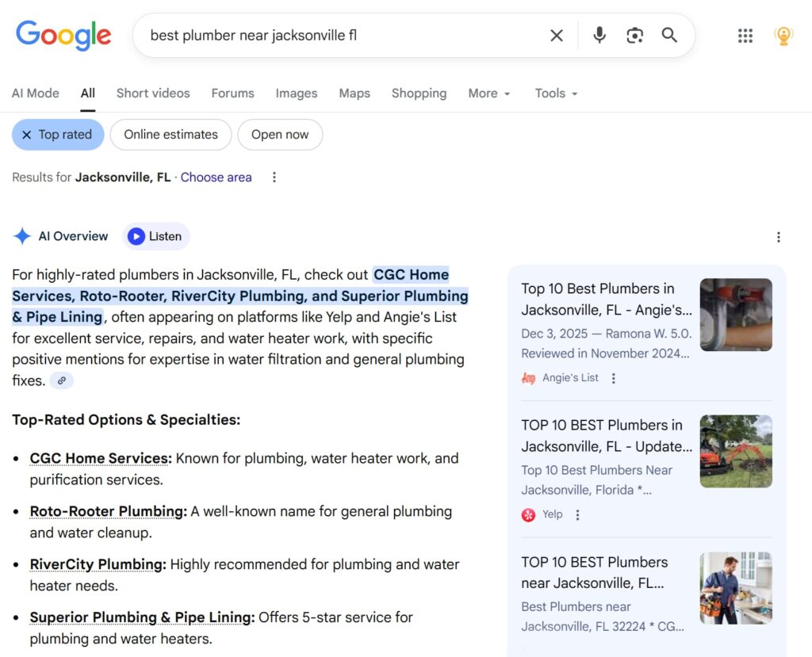This screenshot has width=812, height=657.
Task: Remove the Top rated filter chip
Action: (29, 135)
